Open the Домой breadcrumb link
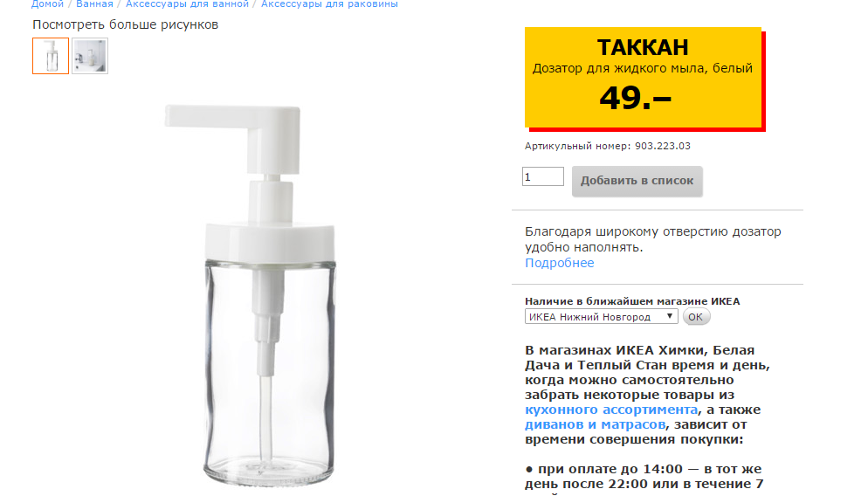This screenshot has height=496, width=868. [x=48, y=3]
